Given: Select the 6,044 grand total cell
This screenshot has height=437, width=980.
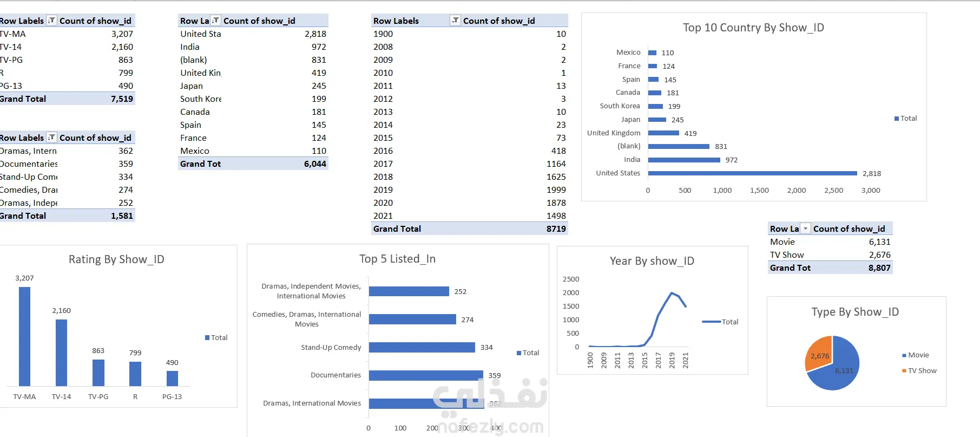Looking at the screenshot, I should [x=275, y=164].
